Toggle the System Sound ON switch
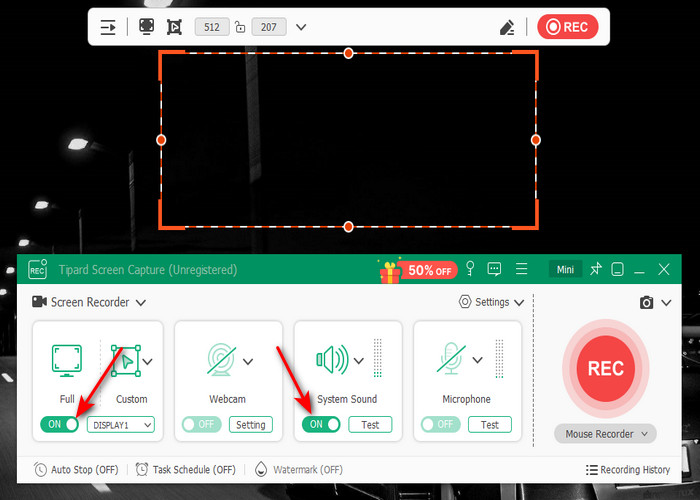Screen dimensions: 700x500 (321, 424)
